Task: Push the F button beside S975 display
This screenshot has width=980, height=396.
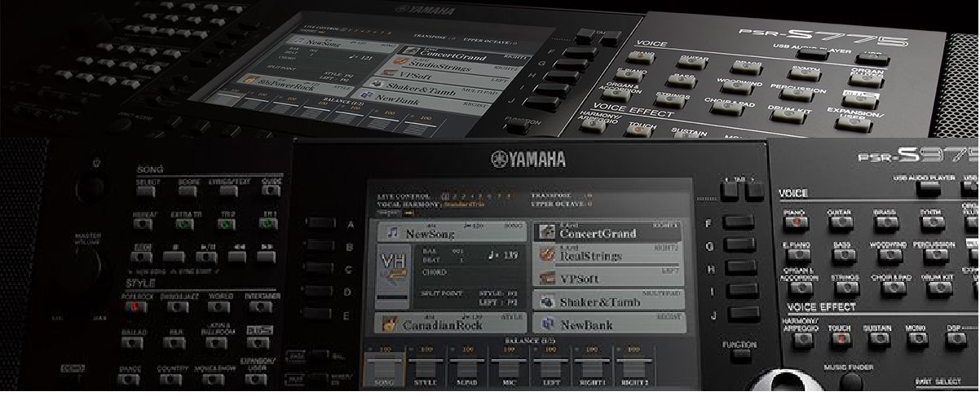Action: coord(739,222)
